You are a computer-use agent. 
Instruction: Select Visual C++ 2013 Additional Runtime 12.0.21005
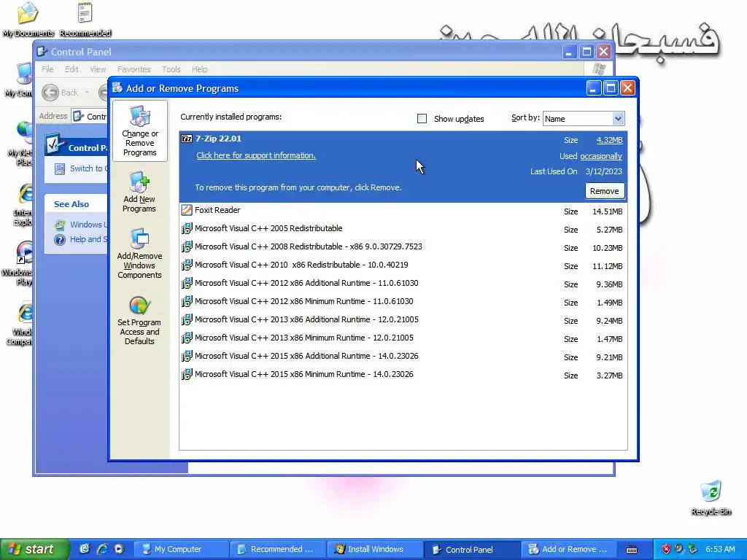coord(403,319)
